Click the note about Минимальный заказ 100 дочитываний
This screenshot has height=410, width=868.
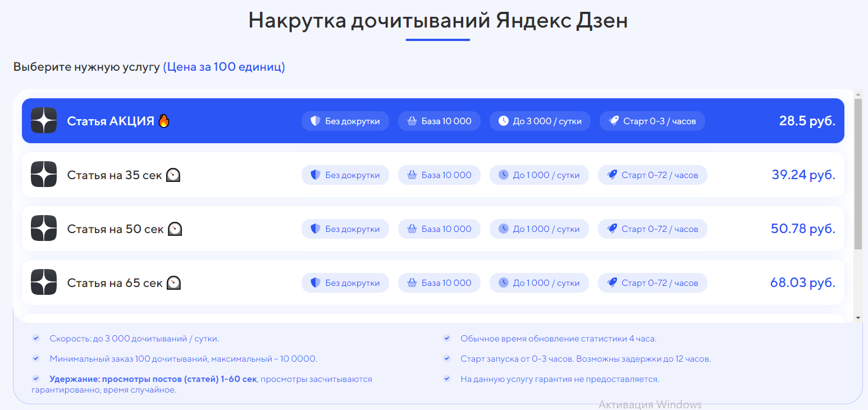[183, 359]
